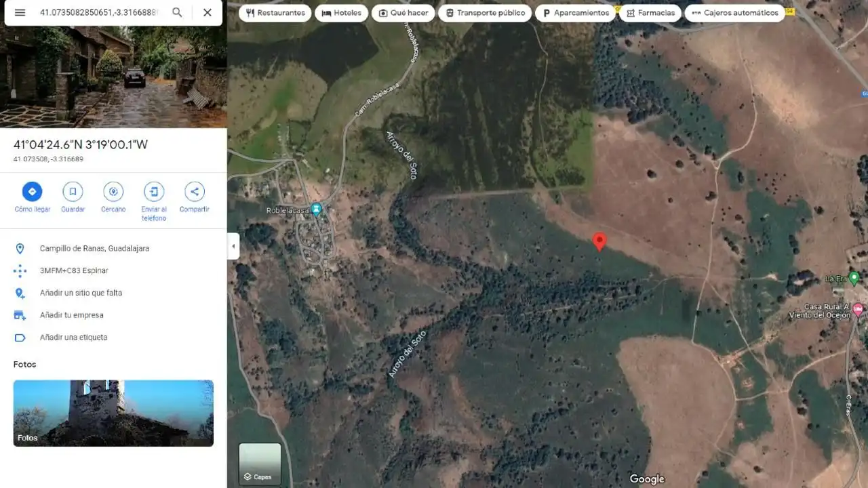Click the coordinates search field
Image resolution: width=868 pixels, height=488 pixels.
(x=99, y=12)
